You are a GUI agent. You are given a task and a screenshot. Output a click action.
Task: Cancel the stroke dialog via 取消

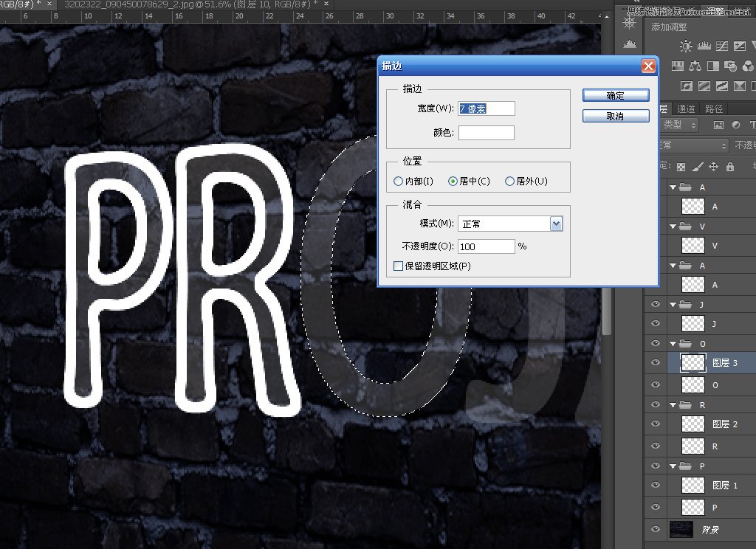pos(616,116)
